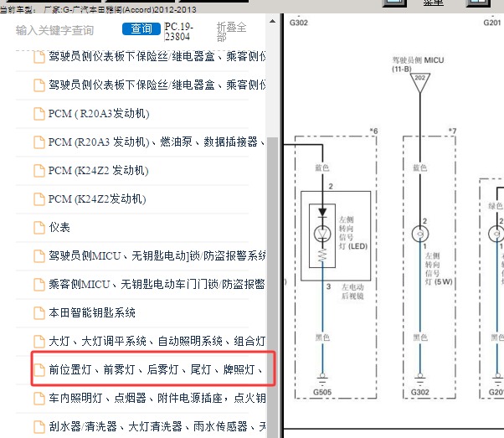Click the 5W bulb symbol in diagram
The image size is (504, 438).
(x=419, y=234)
